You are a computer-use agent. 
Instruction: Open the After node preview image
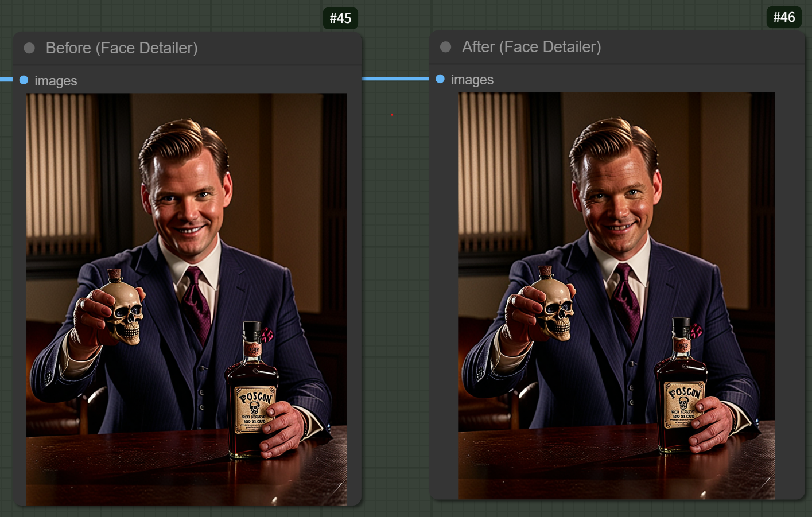pyautogui.click(x=616, y=296)
